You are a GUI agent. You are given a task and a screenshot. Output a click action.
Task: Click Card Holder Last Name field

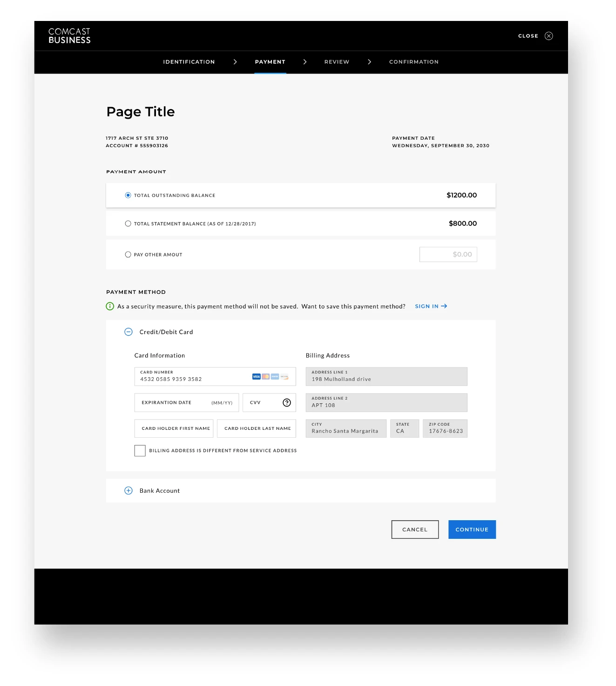(257, 428)
